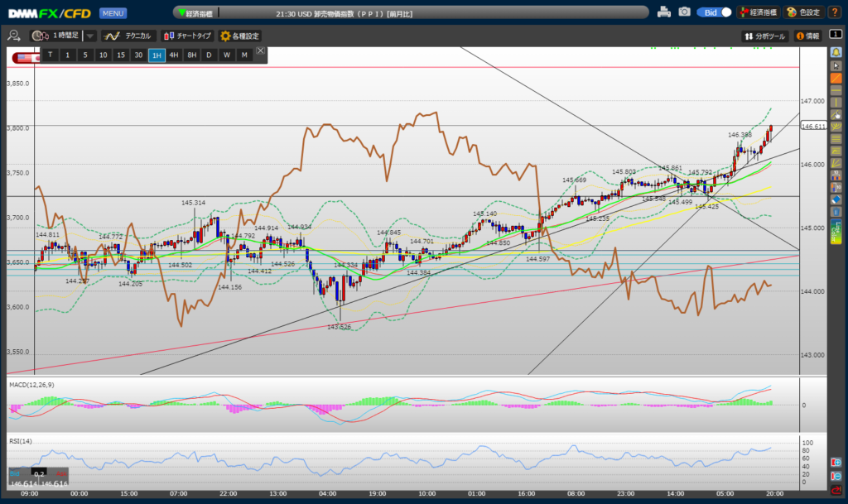Image resolution: width=848 pixels, height=504 pixels.
Task: Open the Line Color swatch
Action: tap(836, 230)
